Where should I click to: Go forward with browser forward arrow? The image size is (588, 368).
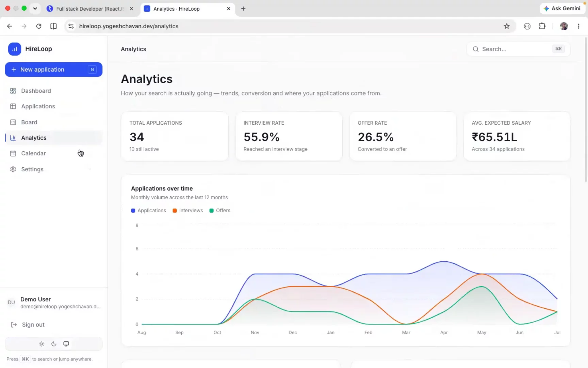[24, 26]
